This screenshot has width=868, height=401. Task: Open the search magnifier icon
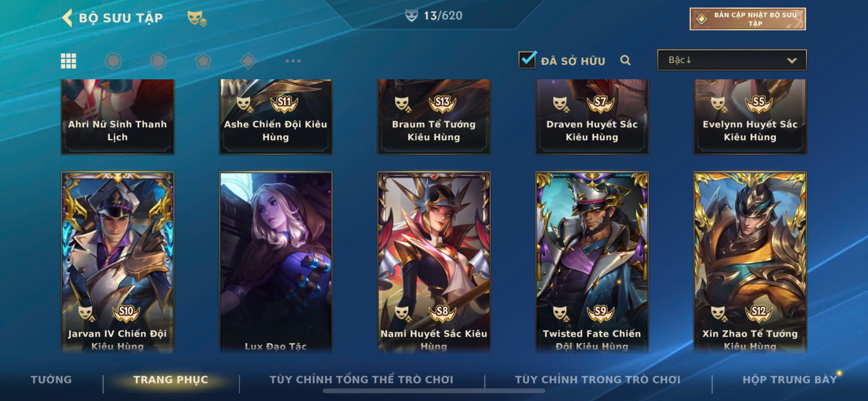625,60
